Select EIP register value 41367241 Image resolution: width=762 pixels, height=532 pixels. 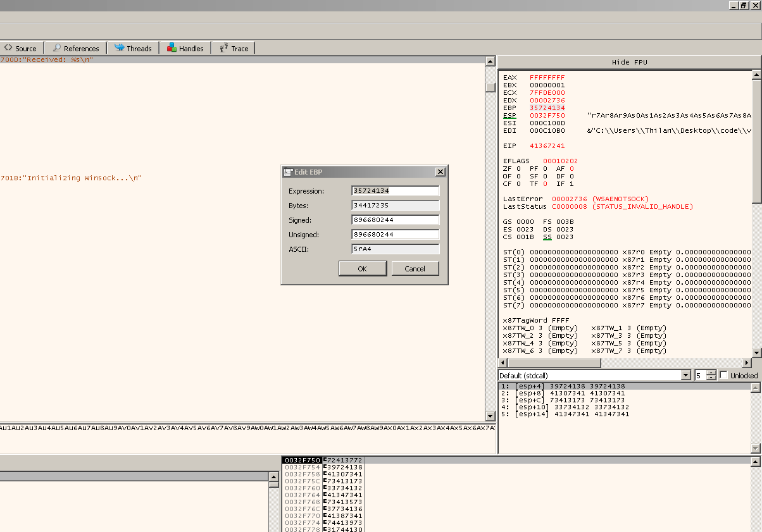tap(547, 145)
